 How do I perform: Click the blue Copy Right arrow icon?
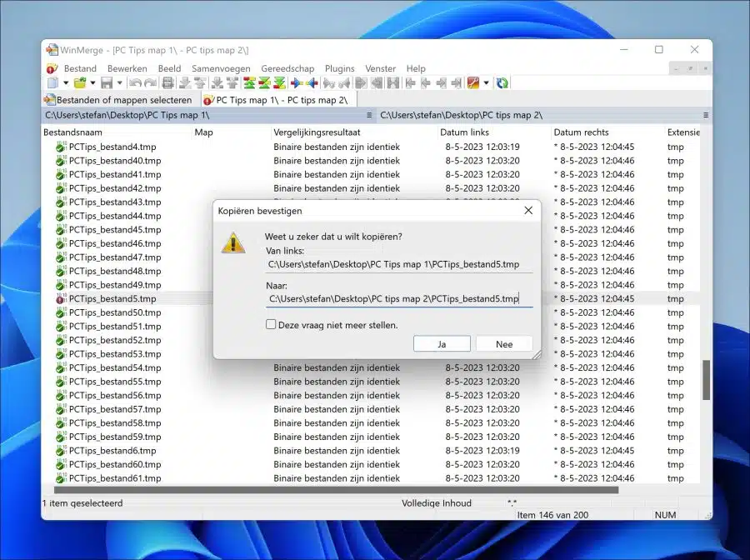(x=297, y=83)
